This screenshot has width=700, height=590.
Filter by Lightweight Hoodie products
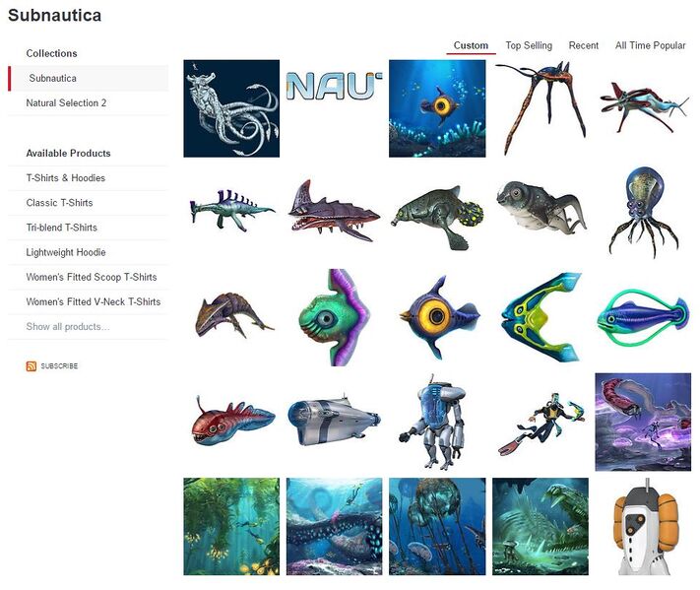(x=66, y=252)
